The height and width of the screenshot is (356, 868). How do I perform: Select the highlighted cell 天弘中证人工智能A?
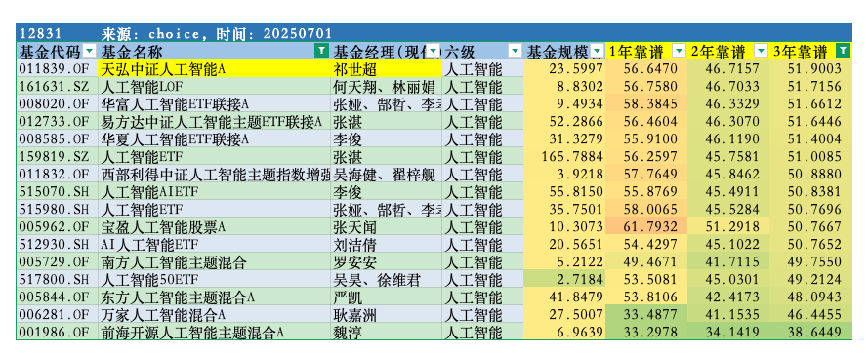click(215, 69)
